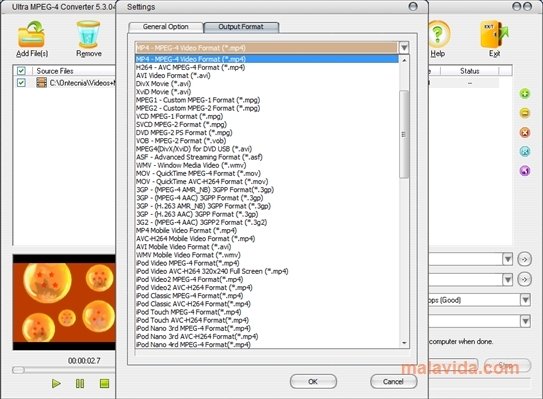This screenshot has height=399, width=543.
Task: Click the purple icon on right sidebar
Action: click(525, 170)
